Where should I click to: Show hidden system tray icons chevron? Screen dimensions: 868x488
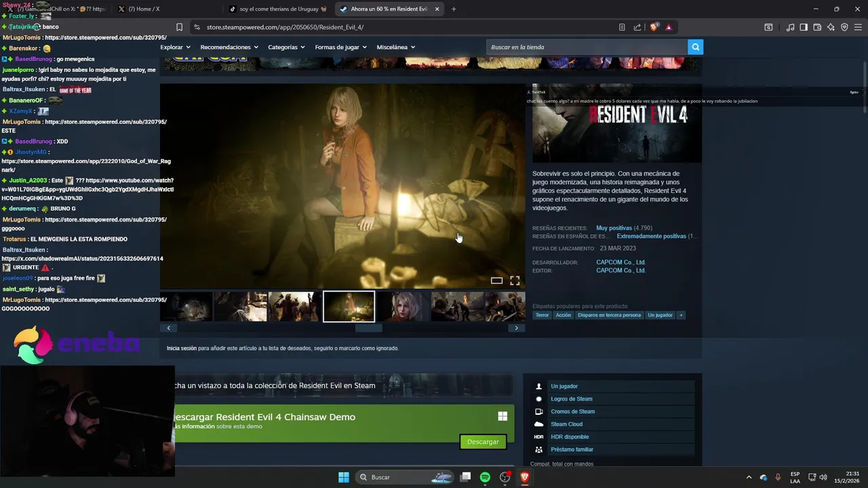[749, 477]
